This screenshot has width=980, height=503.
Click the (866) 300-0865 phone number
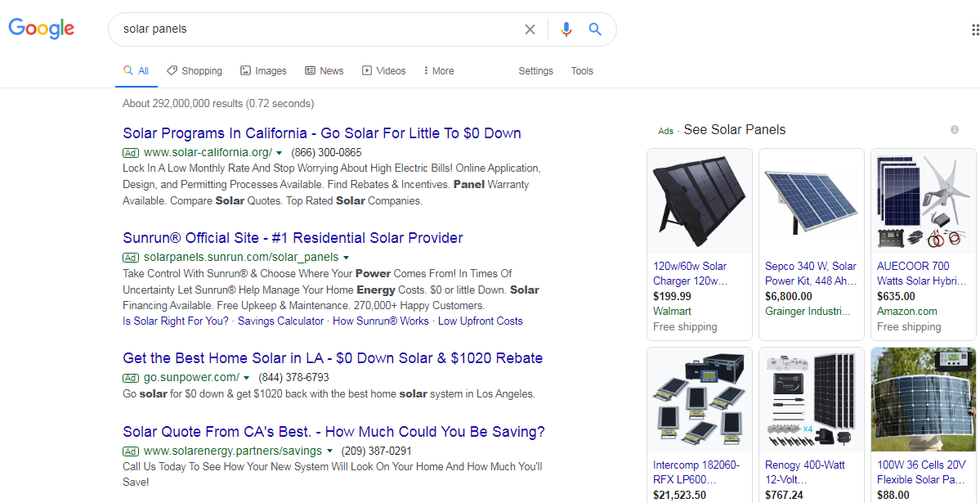click(326, 153)
